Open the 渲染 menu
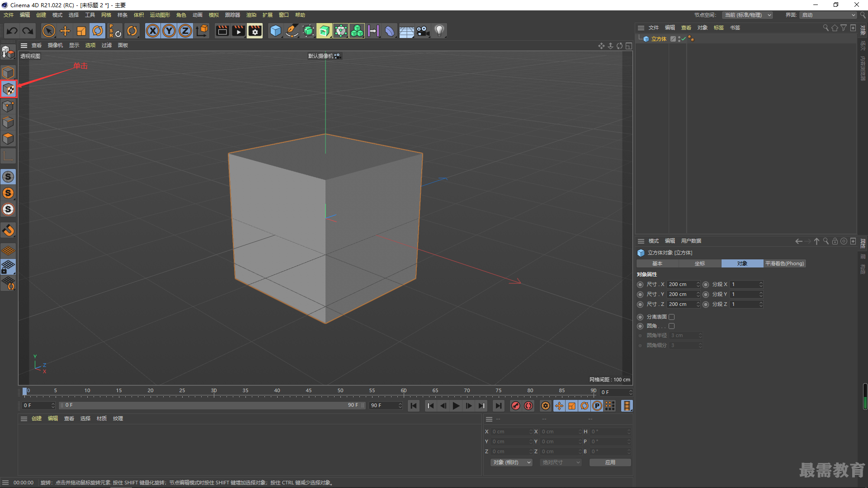This screenshot has width=868, height=488. pyautogui.click(x=251, y=15)
